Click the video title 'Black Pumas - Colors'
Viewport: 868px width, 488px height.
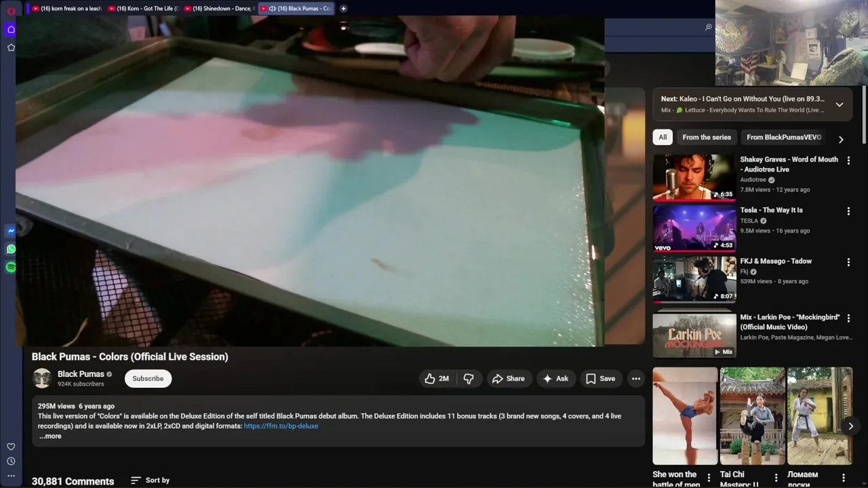pyautogui.click(x=130, y=357)
